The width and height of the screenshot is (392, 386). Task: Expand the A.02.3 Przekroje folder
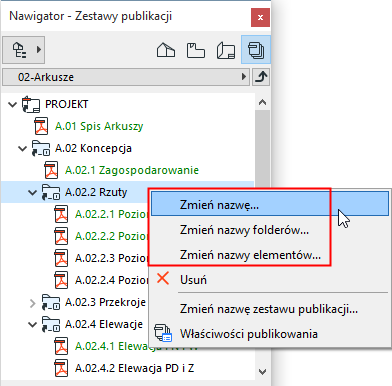pyautogui.click(x=33, y=303)
